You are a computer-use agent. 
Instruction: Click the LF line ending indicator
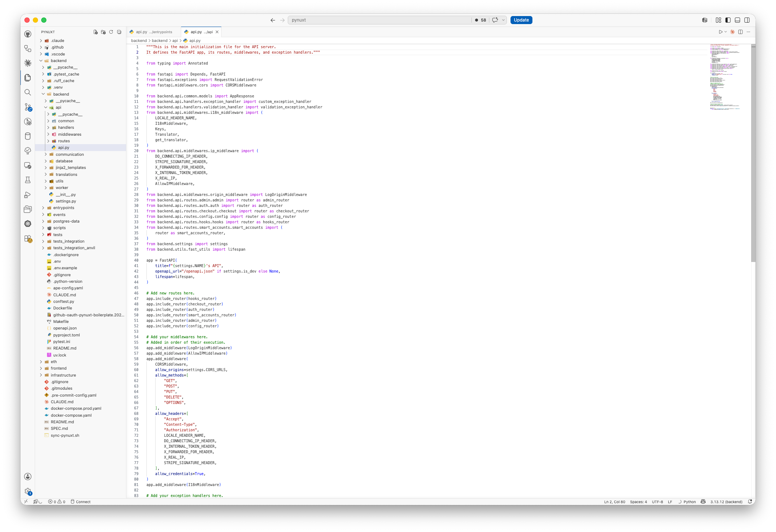(x=670, y=502)
